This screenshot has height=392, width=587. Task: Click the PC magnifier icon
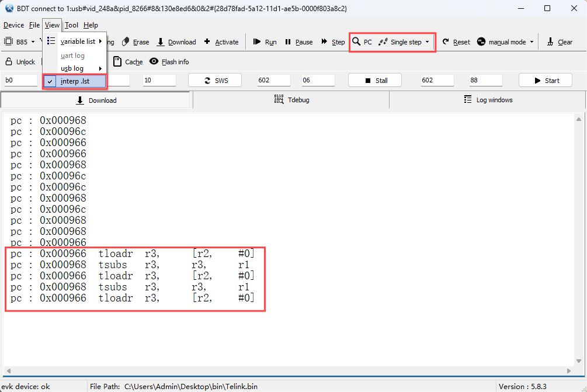(356, 41)
